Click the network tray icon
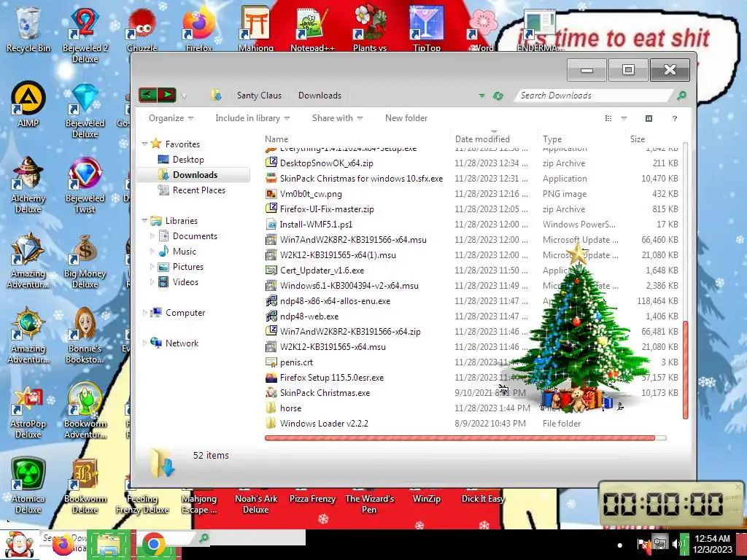The width and height of the screenshot is (747, 560). pyautogui.click(x=659, y=543)
